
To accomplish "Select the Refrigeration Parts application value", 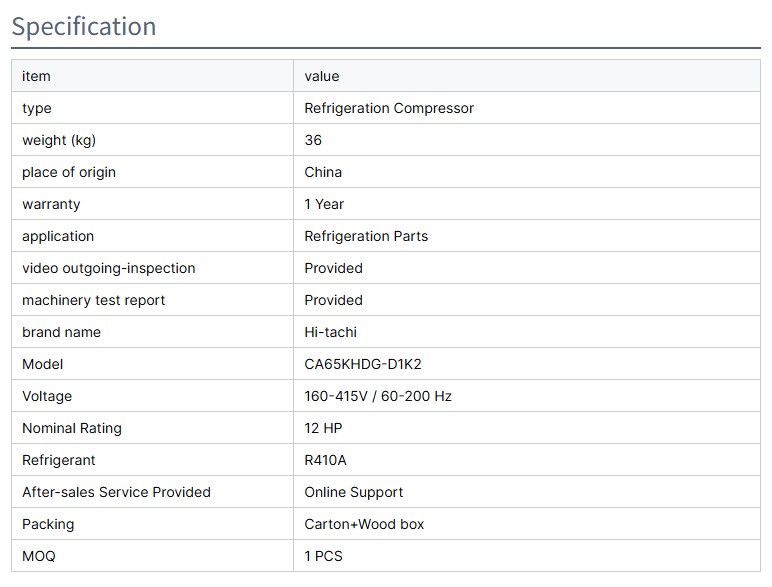I will tap(366, 236).
